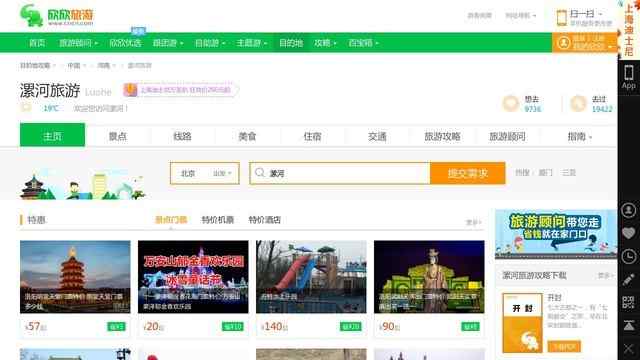Switch to the 景点 tab
Image resolution: width=640 pixels, height=360 pixels.
[118, 136]
